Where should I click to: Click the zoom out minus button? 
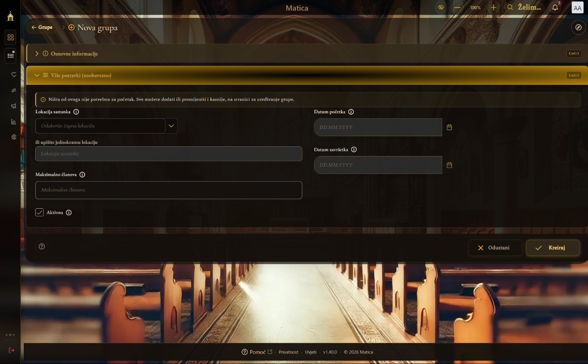(457, 7)
